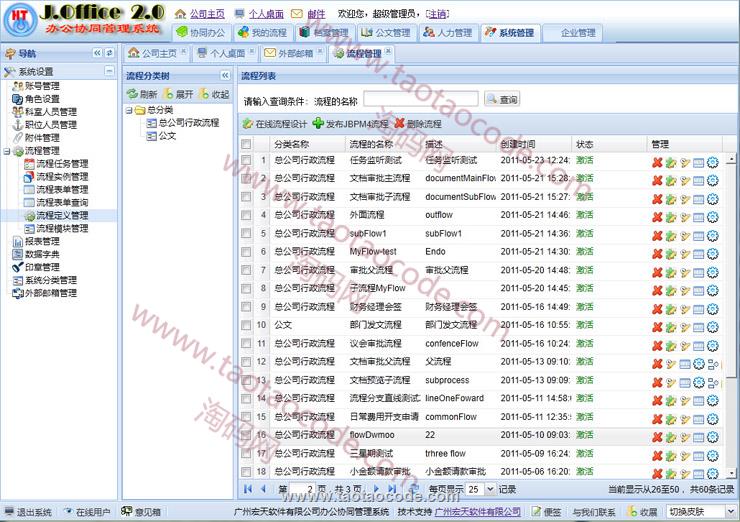740x522 pixels.
Task: Select checkbox for row 10 公文
Action: point(247,325)
